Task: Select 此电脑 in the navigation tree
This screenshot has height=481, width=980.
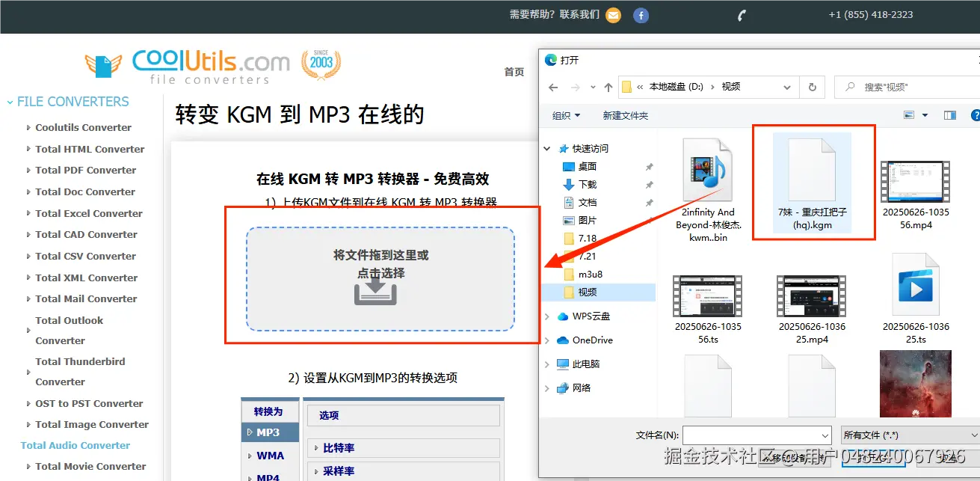Action: tap(586, 364)
